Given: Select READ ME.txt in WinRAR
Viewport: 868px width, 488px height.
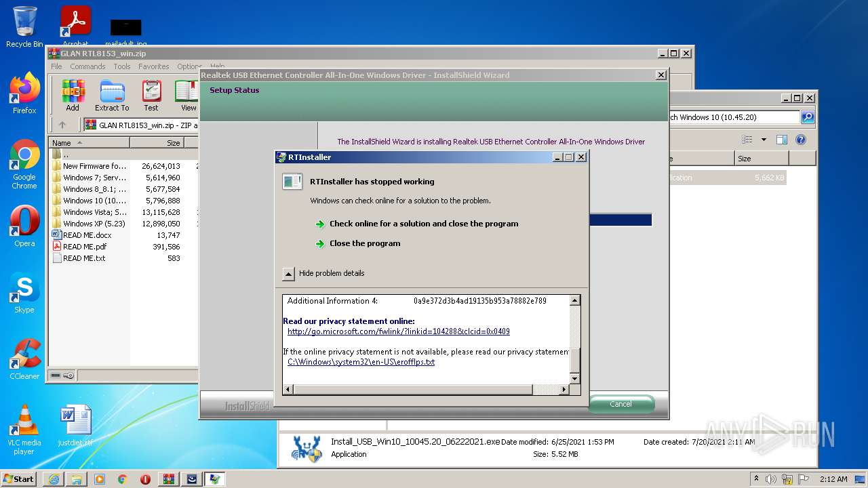Looking at the screenshot, I should (x=79, y=258).
